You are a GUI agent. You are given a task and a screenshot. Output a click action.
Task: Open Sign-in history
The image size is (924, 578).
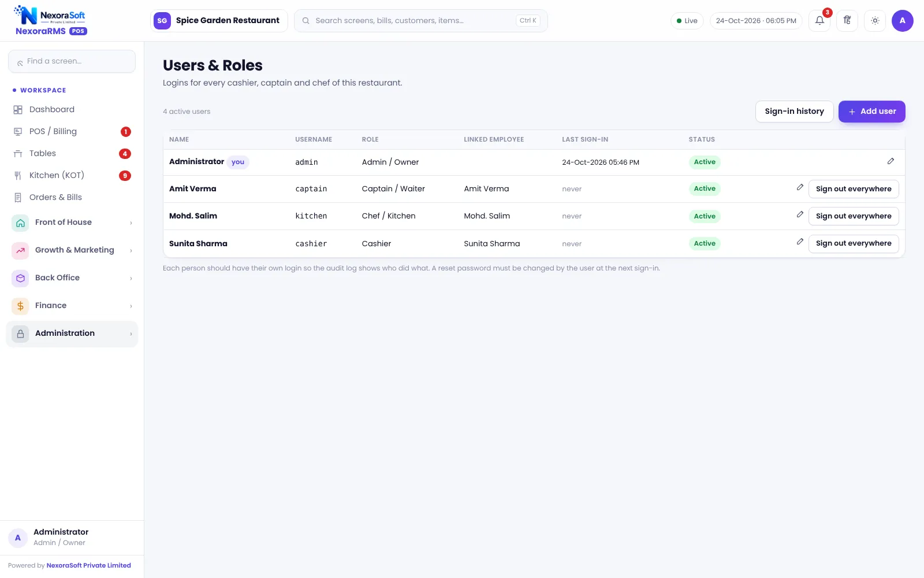coord(794,112)
